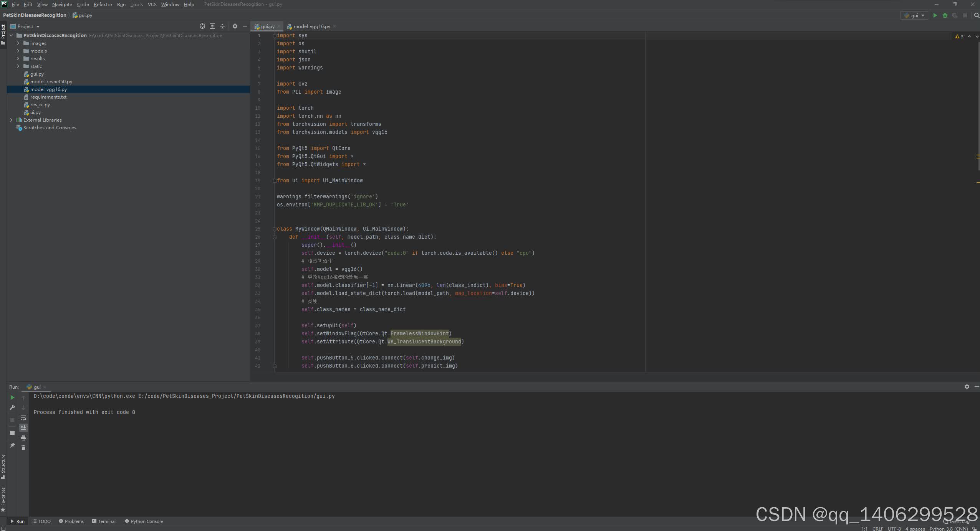
Task: Click the locate/select opened file target icon
Action: (202, 26)
